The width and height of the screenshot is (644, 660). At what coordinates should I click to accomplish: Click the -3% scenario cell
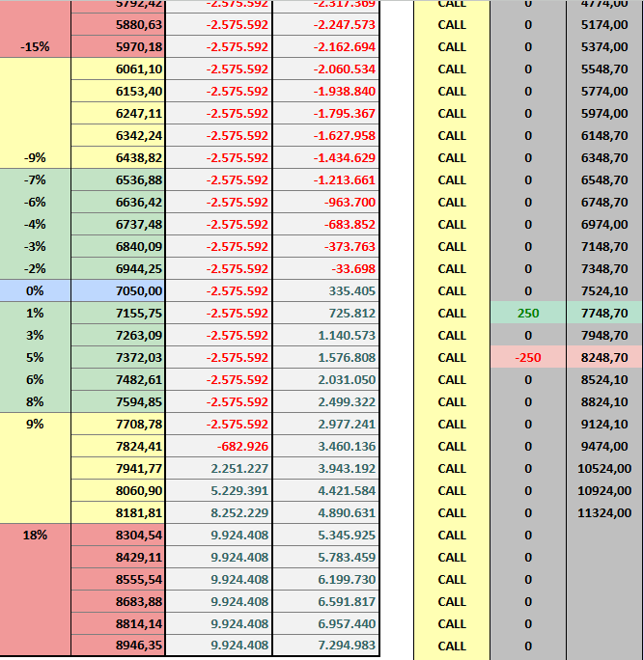click(x=35, y=247)
